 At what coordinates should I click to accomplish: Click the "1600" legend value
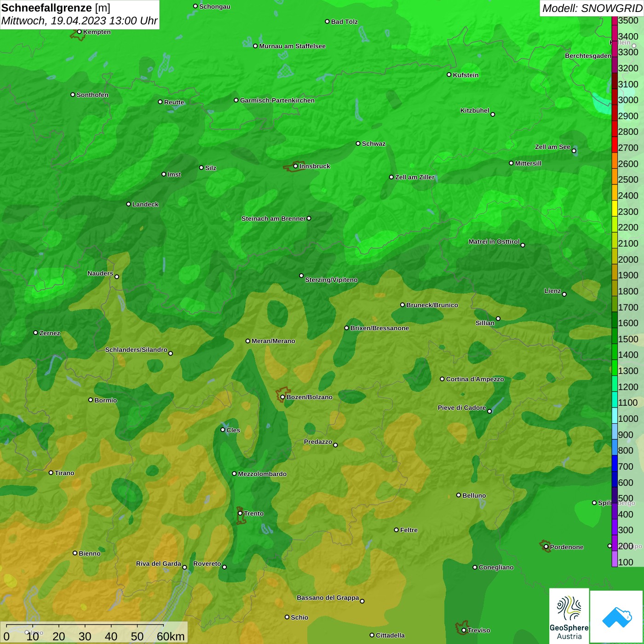[628, 323]
